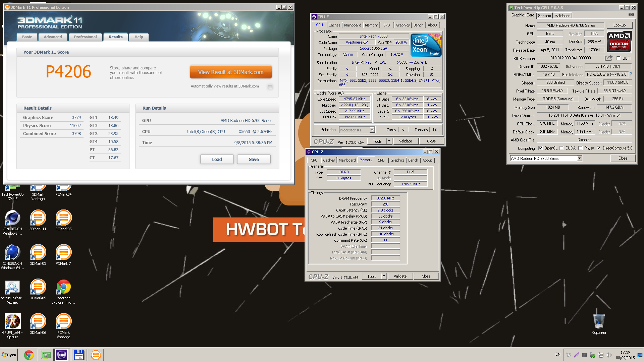Viewport: 644px width, 362px height.
Task: Click the GPU-Z graphics card taskbar icon
Action: (x=46, y=355)
